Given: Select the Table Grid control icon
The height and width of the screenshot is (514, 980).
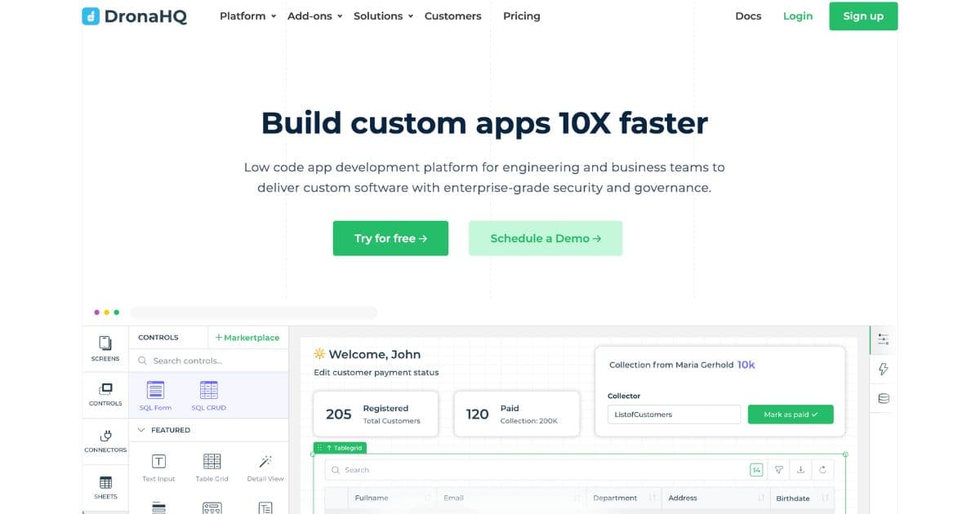Looking at the screenshot, I should [212, 462].
